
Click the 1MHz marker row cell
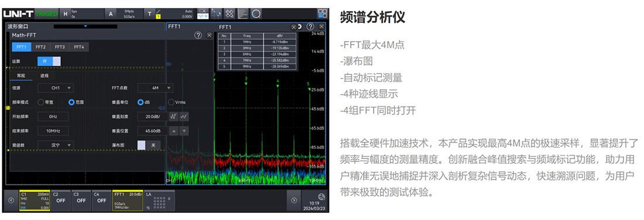(247, 42)
